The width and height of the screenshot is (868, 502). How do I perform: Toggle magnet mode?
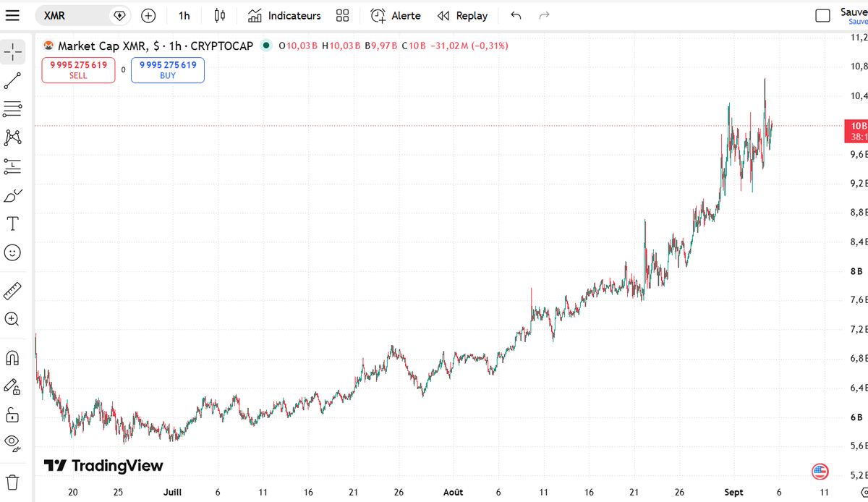coord(12,358)
